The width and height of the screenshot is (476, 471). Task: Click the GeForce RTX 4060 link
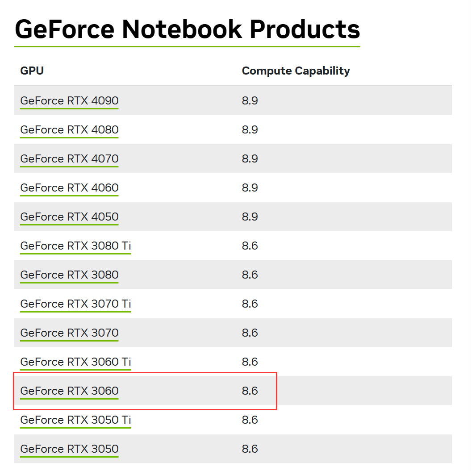coord(69,188)
